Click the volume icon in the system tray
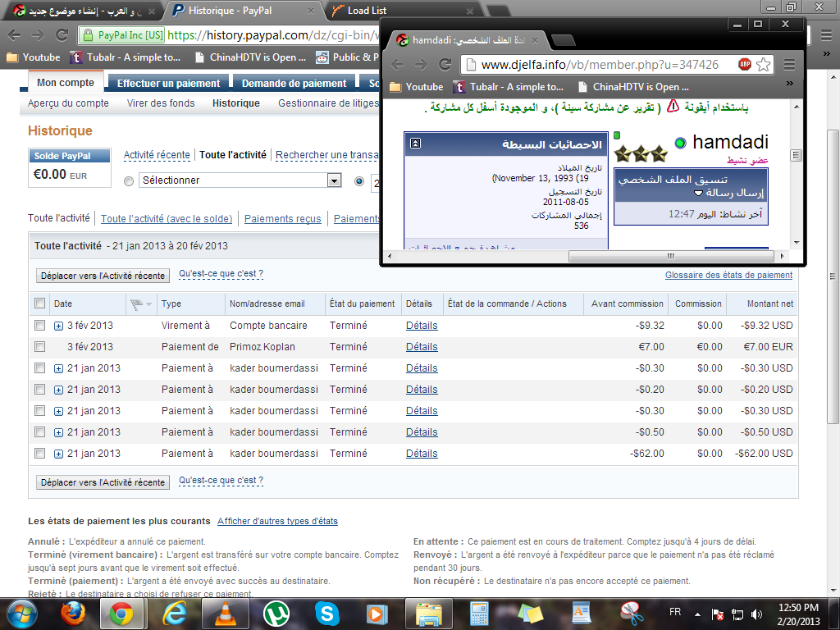 click(x=756, y=614)
